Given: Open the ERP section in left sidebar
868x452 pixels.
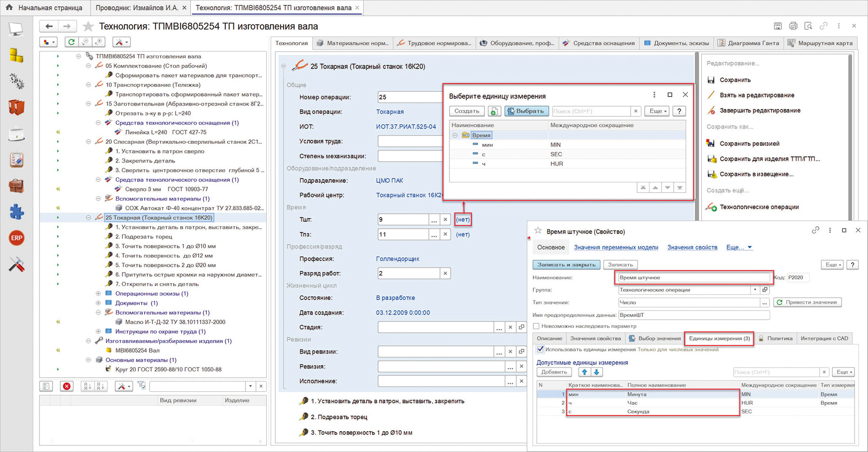Looking at the screenshot, I should (16, 238).
